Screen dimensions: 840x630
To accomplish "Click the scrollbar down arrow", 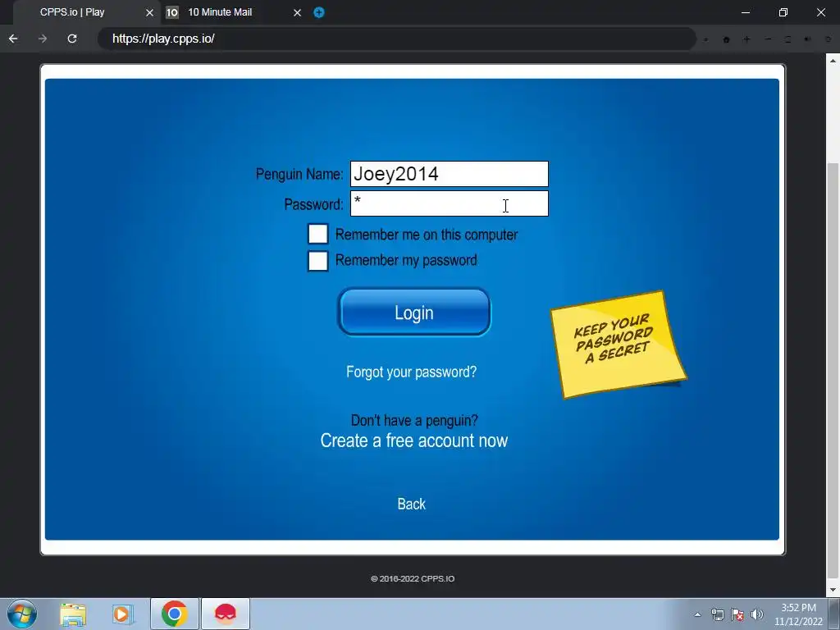I will (x=833, y=590).
